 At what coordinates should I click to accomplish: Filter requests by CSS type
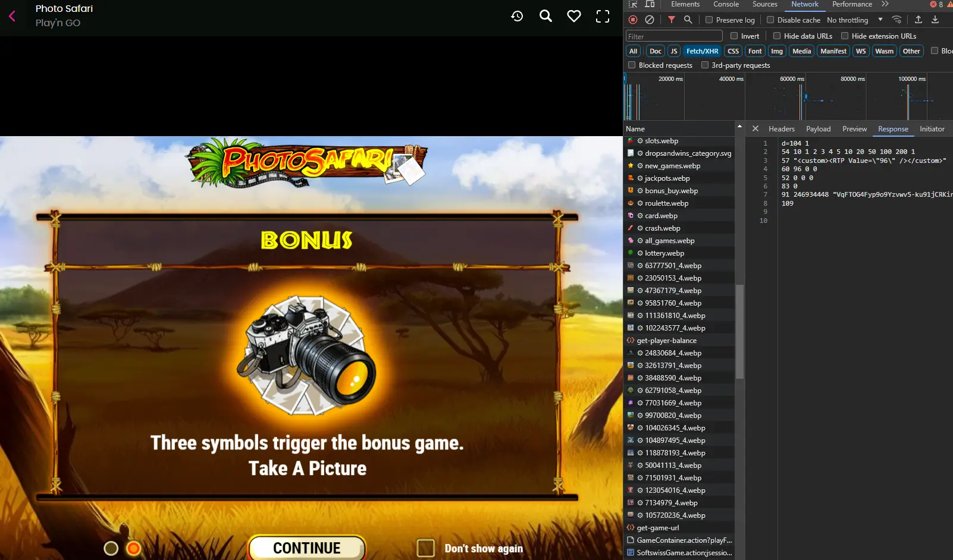point(733,51)
